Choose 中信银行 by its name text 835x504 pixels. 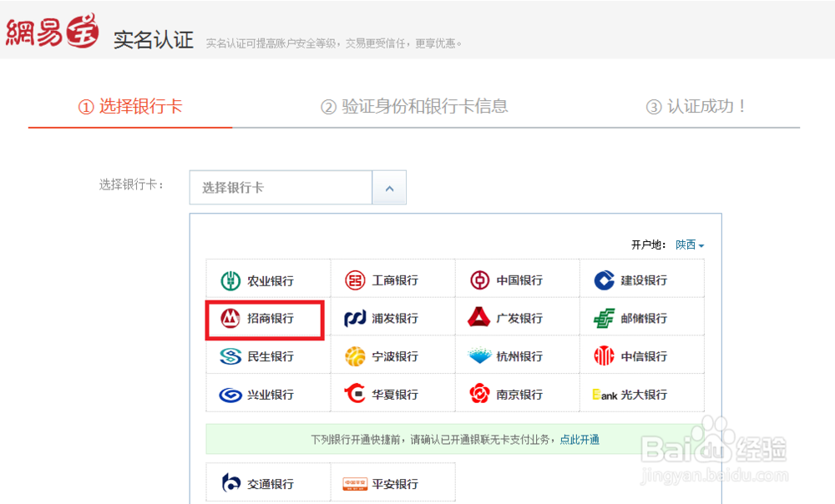tap(644, 356)
